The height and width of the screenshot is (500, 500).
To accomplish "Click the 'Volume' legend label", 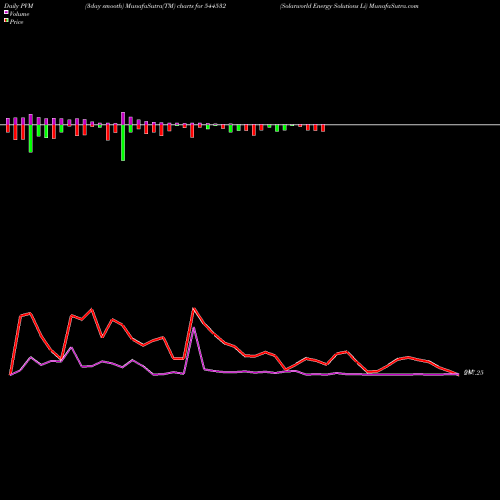I will click(19, 14).
